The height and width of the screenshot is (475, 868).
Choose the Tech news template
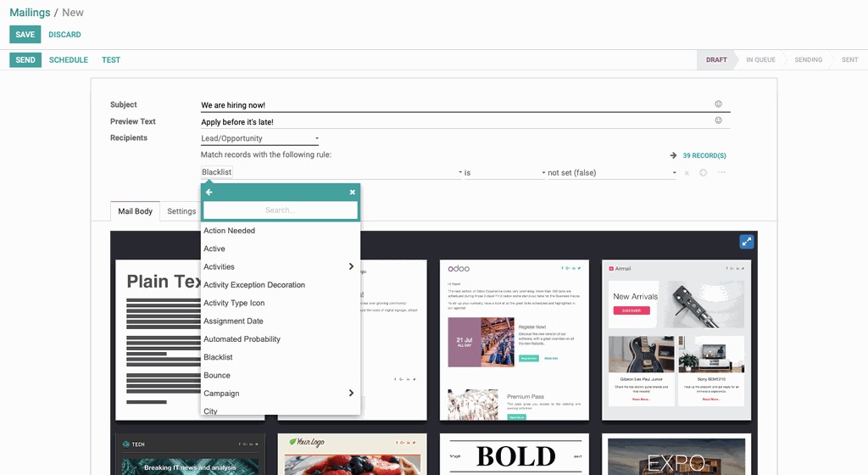tap(190, 454)
